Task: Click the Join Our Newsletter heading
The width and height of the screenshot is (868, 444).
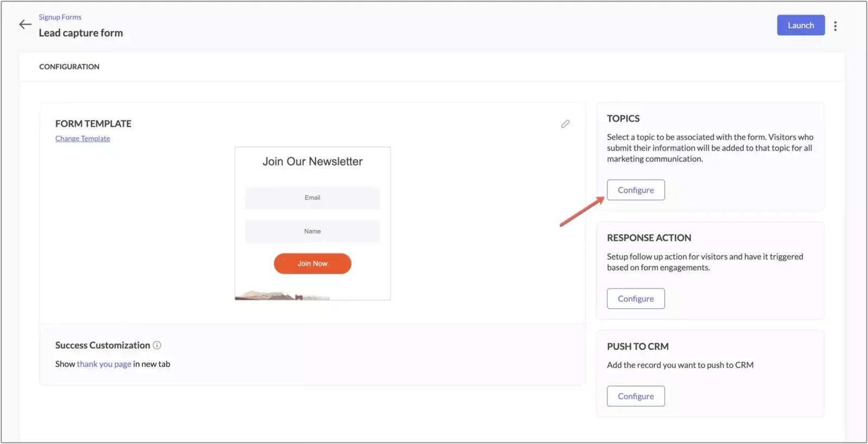Action: 312,162
